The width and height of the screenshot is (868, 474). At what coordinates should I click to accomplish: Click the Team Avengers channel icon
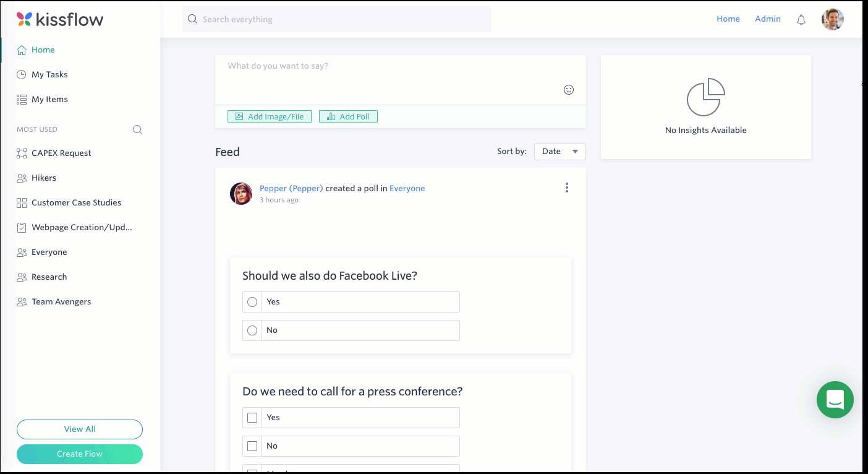pos(22,302)
